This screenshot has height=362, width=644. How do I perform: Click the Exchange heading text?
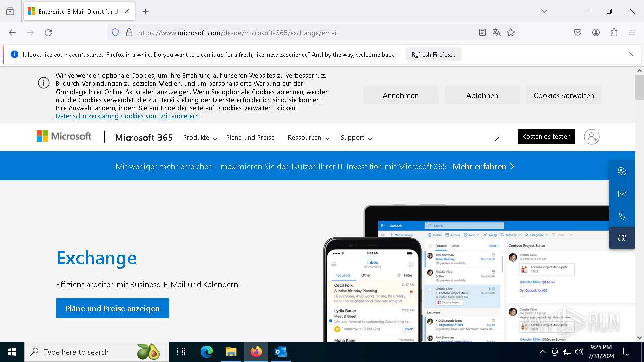97,258
